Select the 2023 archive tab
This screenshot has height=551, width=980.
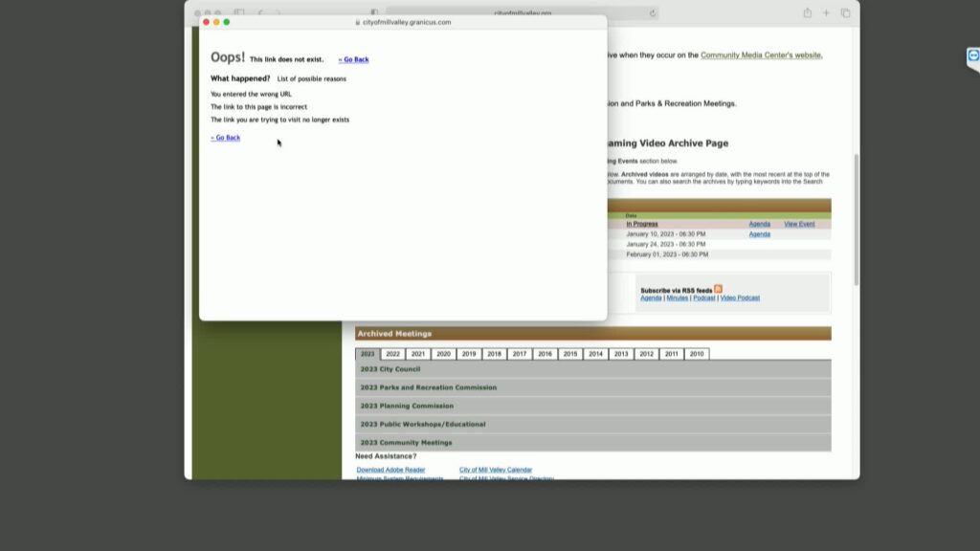click(x=367, y=354)
